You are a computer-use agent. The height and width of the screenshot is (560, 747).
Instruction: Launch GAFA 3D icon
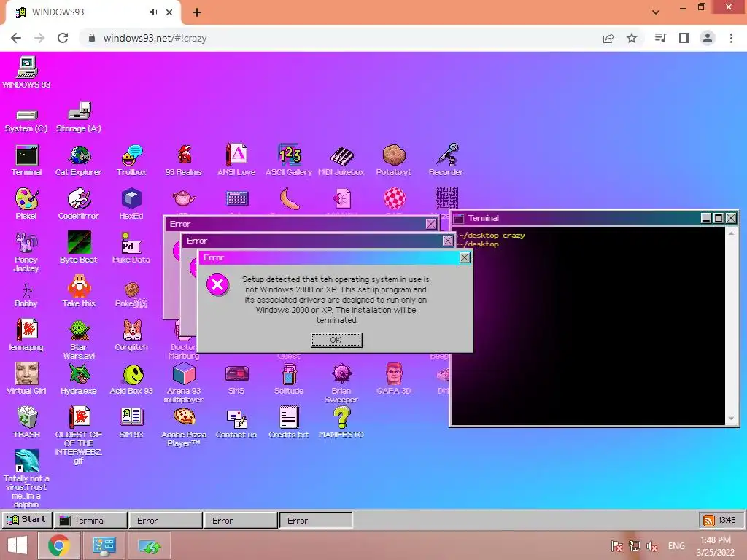[393, 379]
